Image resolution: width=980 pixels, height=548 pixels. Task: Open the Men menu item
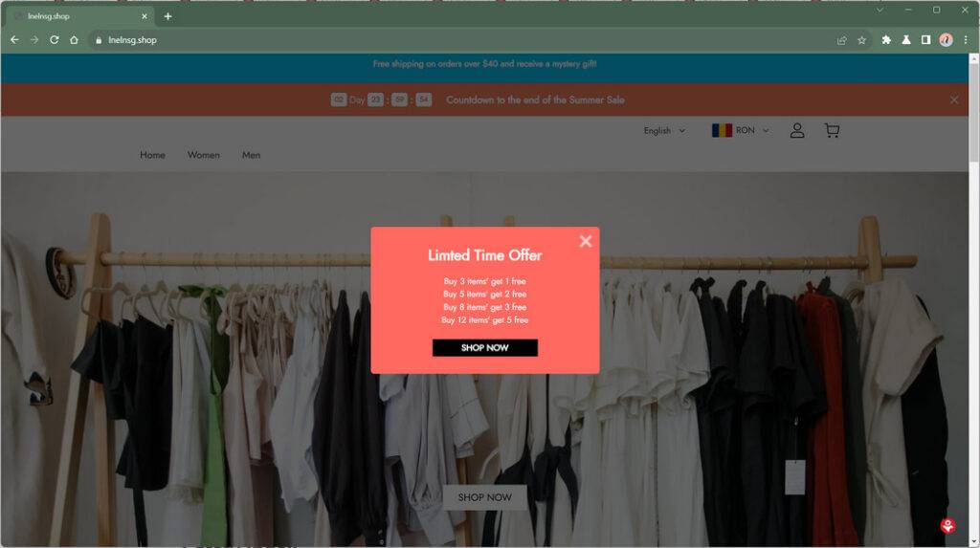pos(252,155)
